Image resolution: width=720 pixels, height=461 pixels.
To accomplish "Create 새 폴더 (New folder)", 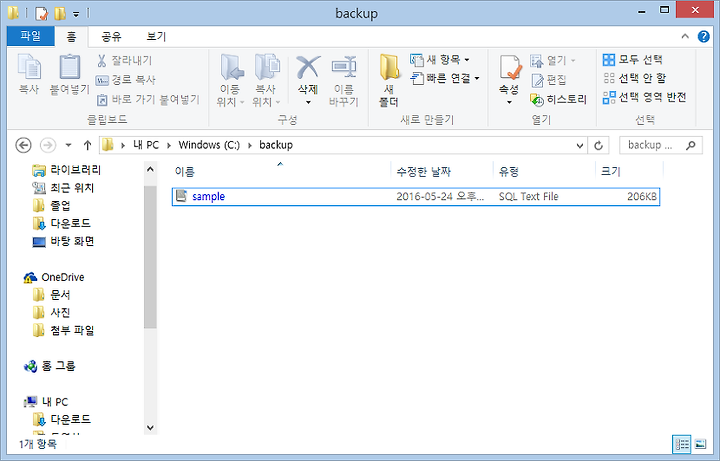I will tap(389, 80).
